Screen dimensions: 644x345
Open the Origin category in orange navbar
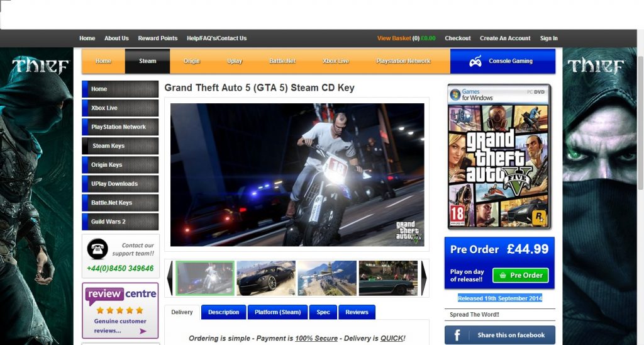click(192, 61)
